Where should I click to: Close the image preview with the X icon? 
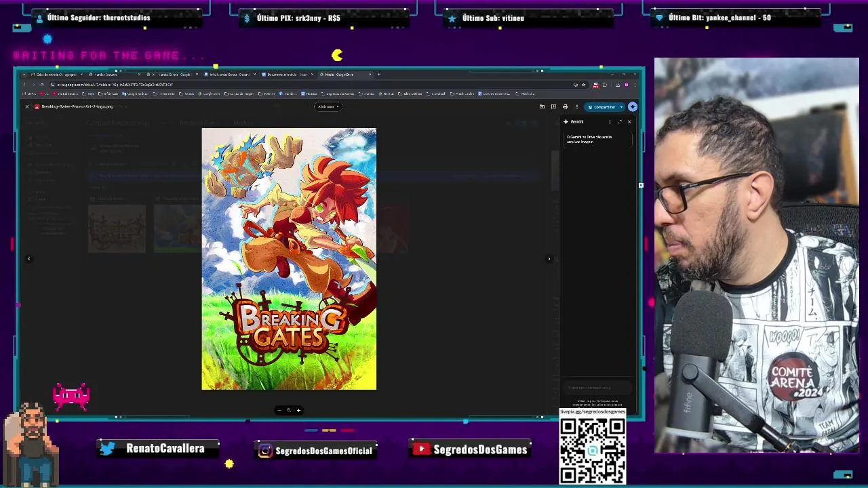pyautogui.click(x=27, y=106)
